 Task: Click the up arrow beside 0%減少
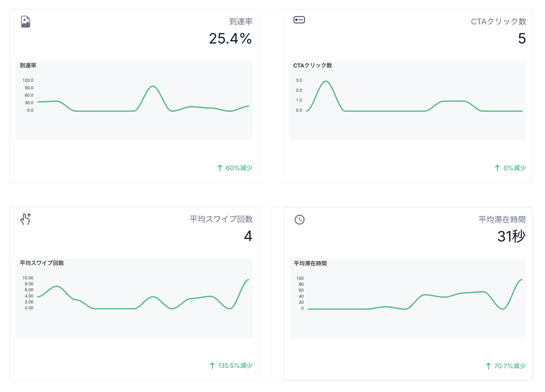click(497, 168)
